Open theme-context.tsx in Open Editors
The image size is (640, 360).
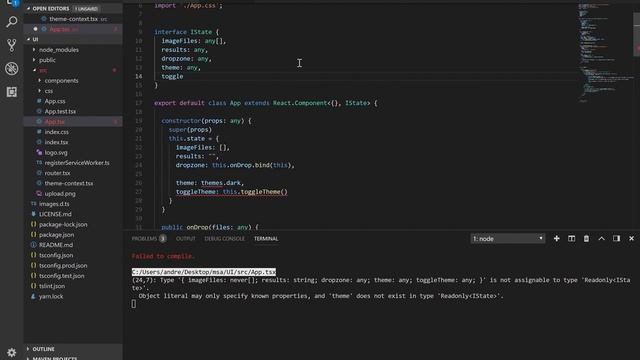point(73,19)
